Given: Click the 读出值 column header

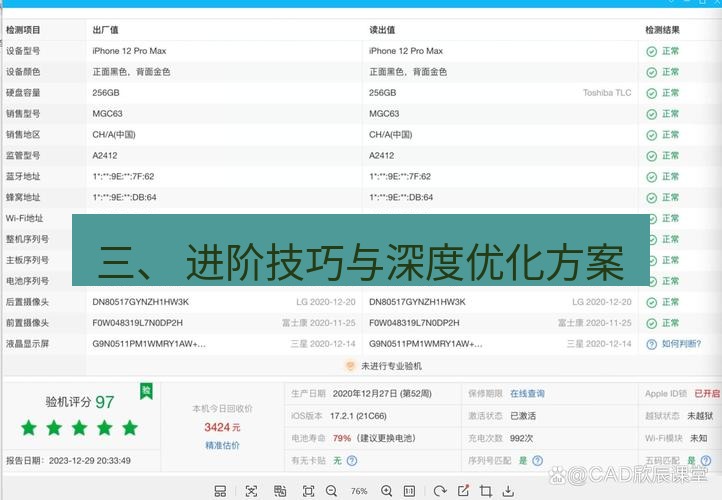Looking at the screenshot, I should 382,30.
